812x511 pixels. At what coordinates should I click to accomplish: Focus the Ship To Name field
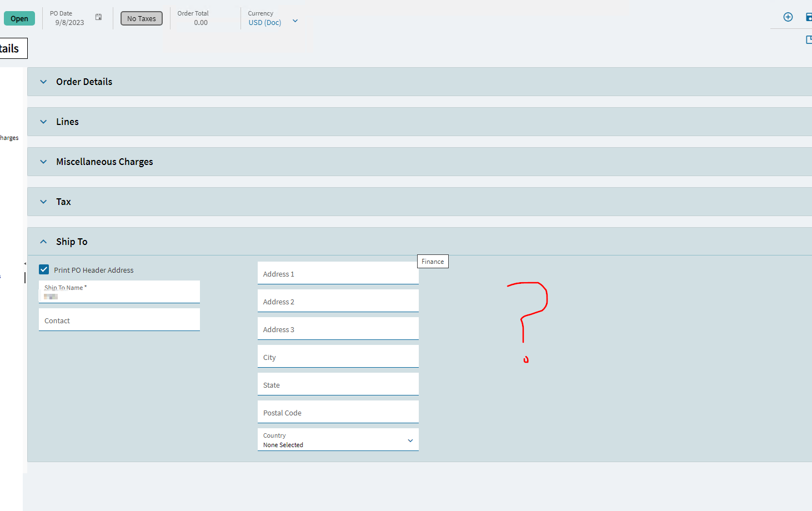click(x=119, y=292)
